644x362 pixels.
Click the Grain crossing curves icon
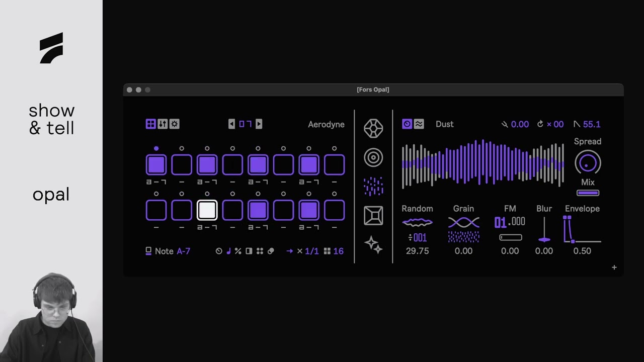(x=463, y=222)
